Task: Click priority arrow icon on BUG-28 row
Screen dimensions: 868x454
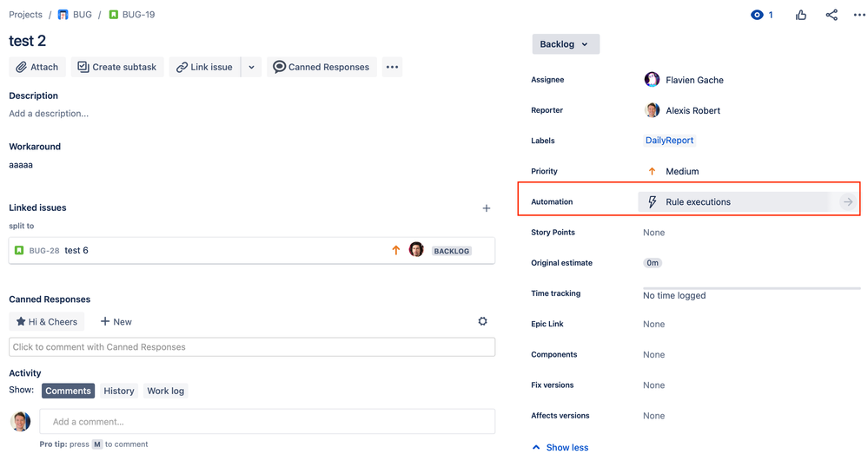Action: click(x=396, y=251)
